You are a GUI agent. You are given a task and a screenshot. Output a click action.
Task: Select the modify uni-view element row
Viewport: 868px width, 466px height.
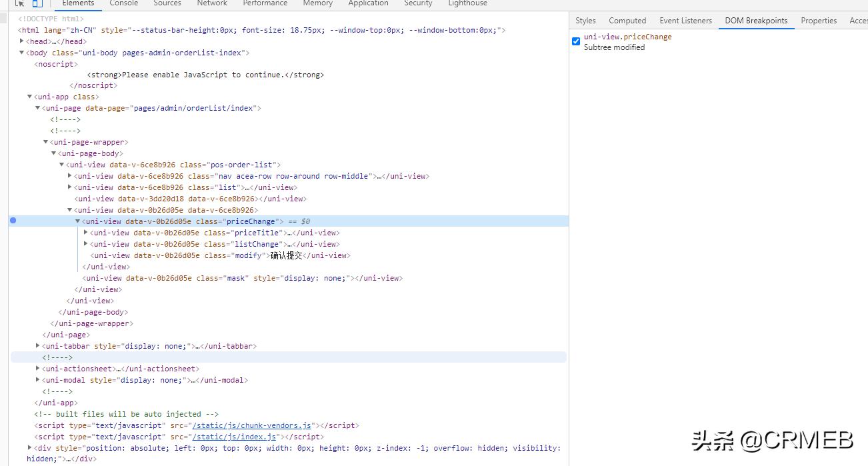[x=220, y=255]
